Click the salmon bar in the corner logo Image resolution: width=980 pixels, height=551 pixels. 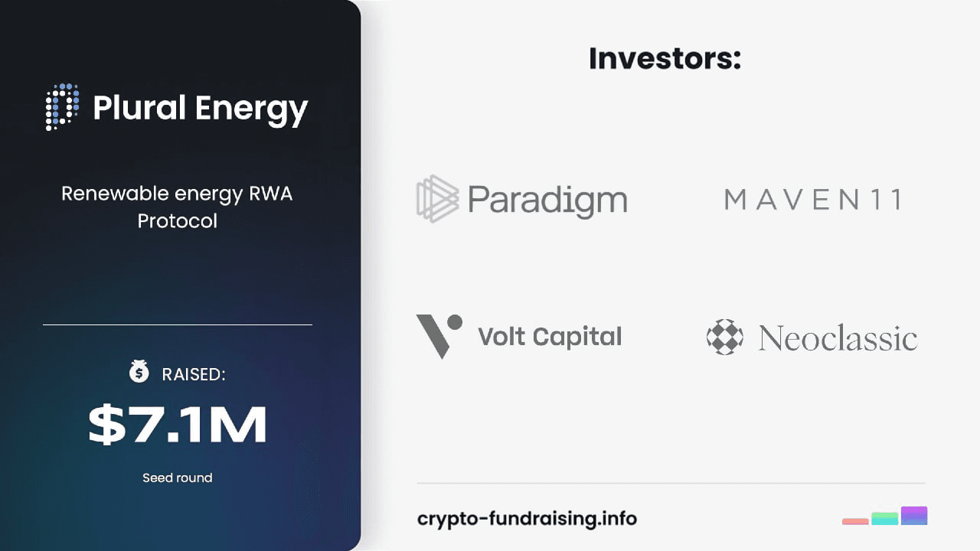point(855,521)
